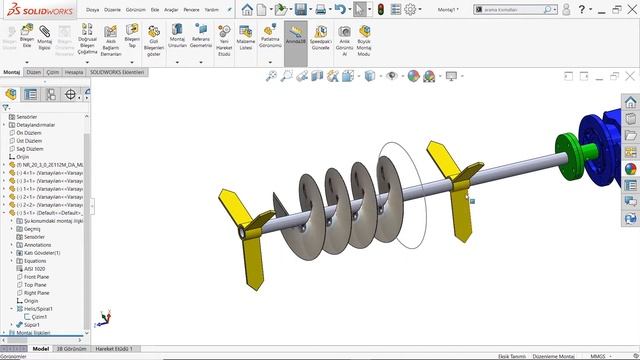Viewport: 640px width, 360px height.
Task: Open dropdown arrow under Bileşen Ekle
Action: 27,62
